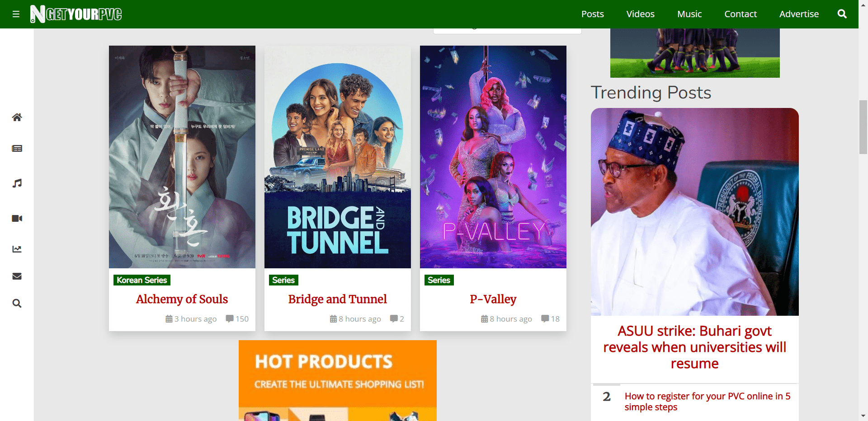Open Buhari trending post photo

point(695,212)
